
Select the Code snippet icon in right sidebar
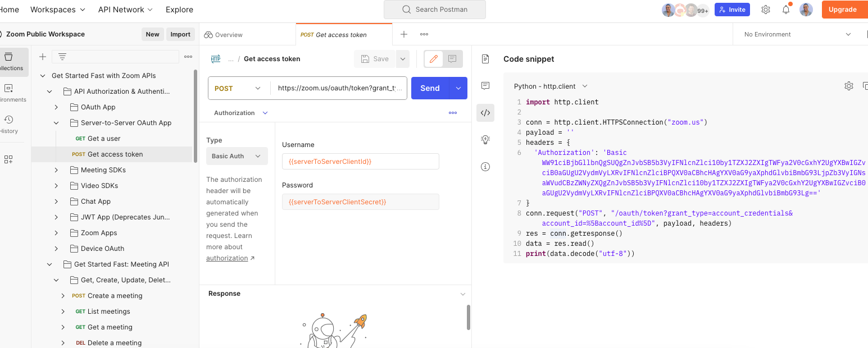pos(486,113)
